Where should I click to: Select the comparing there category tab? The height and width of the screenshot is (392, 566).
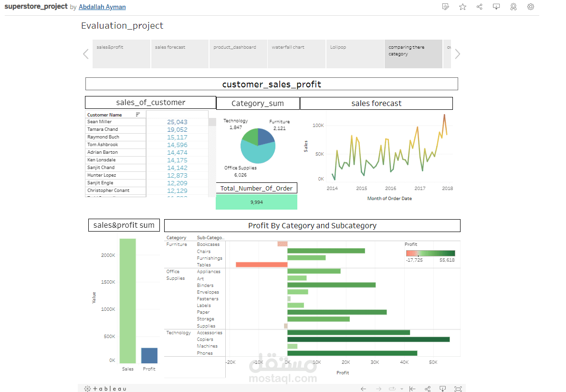pos(414,54)
